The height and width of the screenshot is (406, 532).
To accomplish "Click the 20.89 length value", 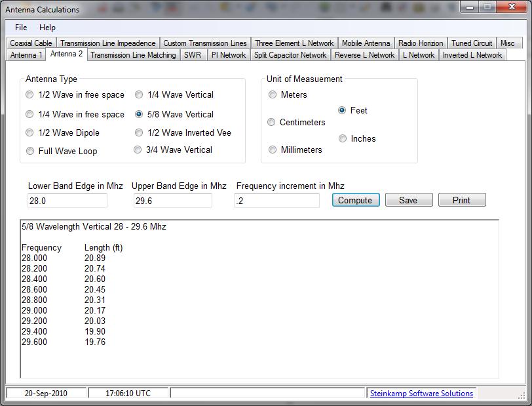I will [x=95, y=258].
